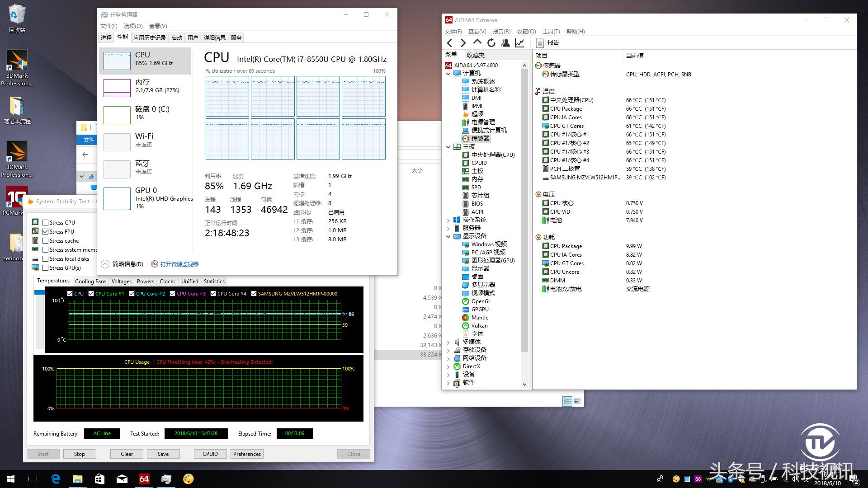Open Microsoft Edge from taskbar
Screen dimensions: 868x488
point(56,479)
